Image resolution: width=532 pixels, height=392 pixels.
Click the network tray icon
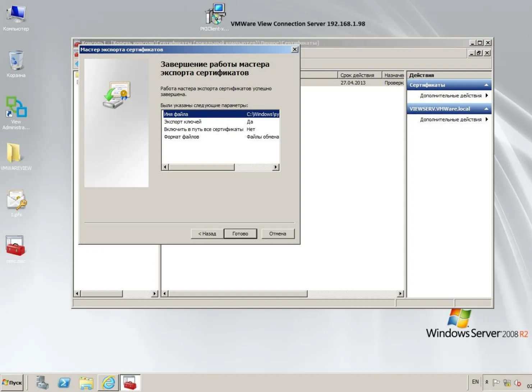[x=507, y=383]
